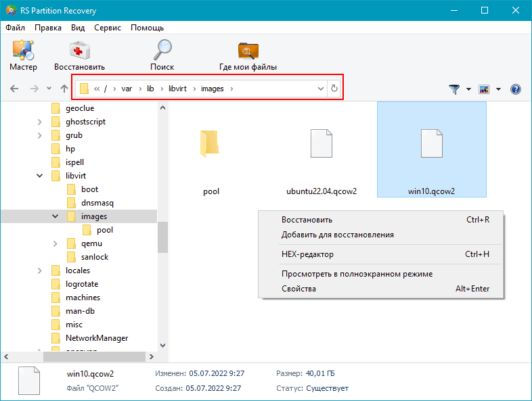
Task: Choose Просмотреть в полноэкранном режиме
Action: (x=380, y=274)
